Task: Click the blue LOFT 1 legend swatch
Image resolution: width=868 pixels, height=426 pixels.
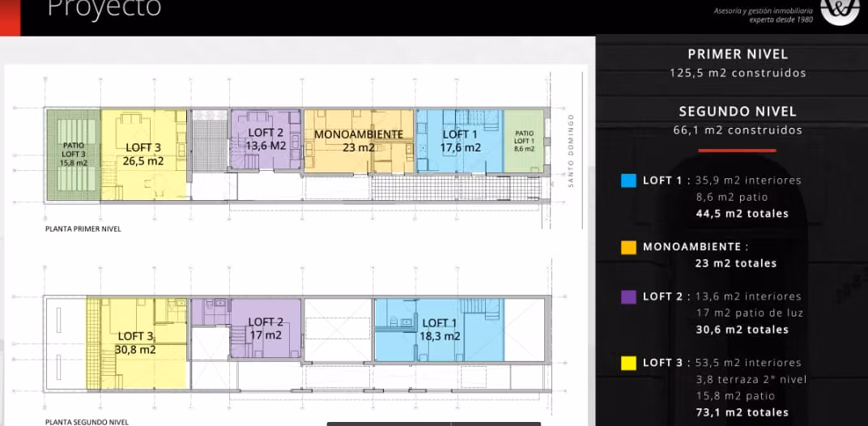Action: 628,181
